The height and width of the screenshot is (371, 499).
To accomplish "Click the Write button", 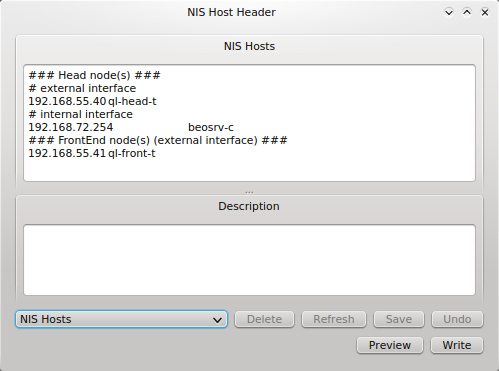I will coord(457,345).
